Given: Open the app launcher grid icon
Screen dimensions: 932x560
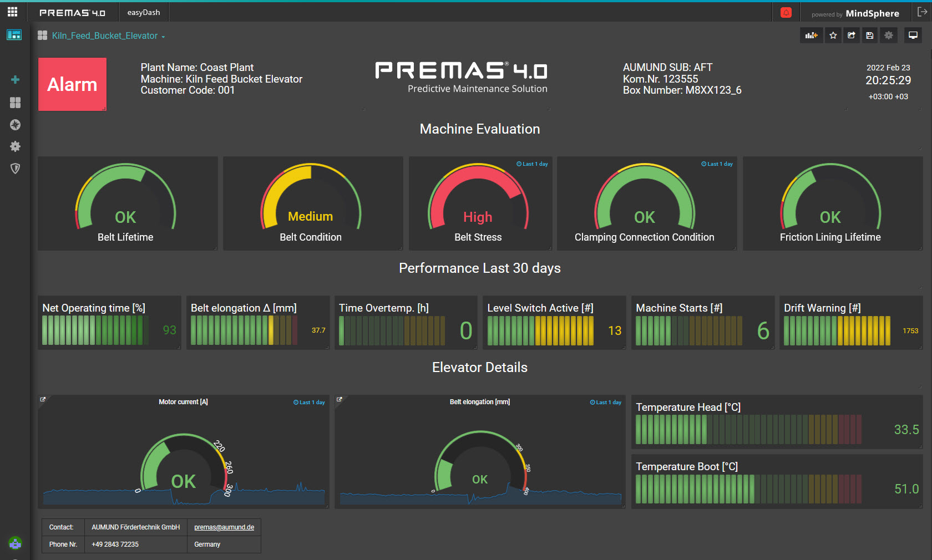Looking at the screenshot, I should point(12,12).
